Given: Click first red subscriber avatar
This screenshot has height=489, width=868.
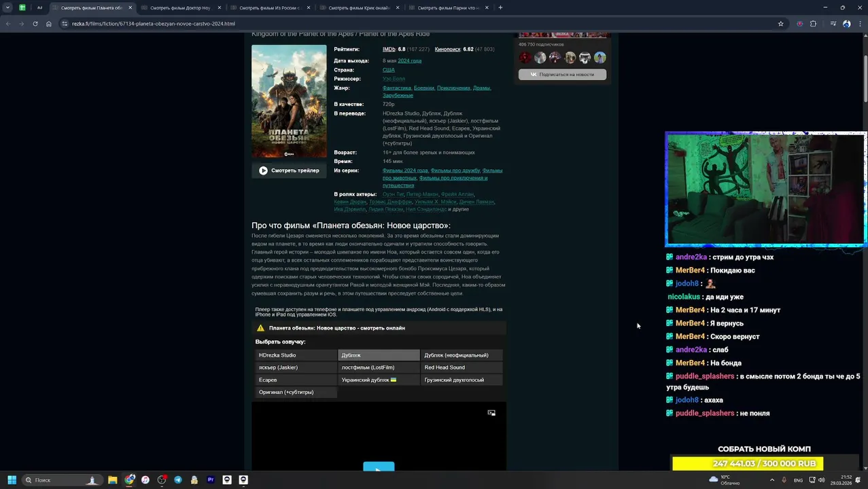Looking at the screenshot, I should tap(525, 58).
